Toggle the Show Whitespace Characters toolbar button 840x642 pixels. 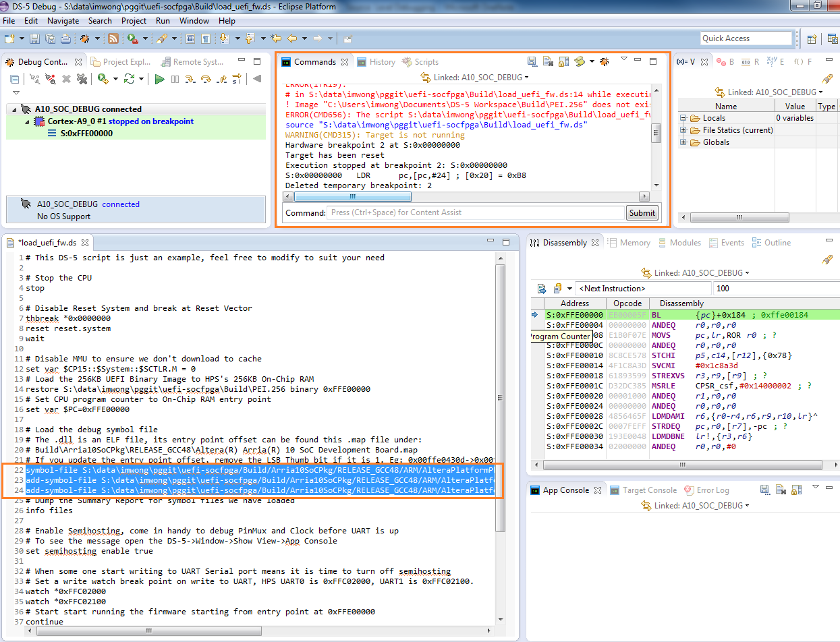pos(206,38)
